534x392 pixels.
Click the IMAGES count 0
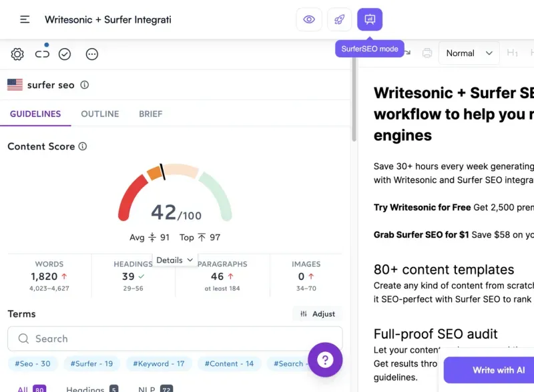click(x=302, y=276)
